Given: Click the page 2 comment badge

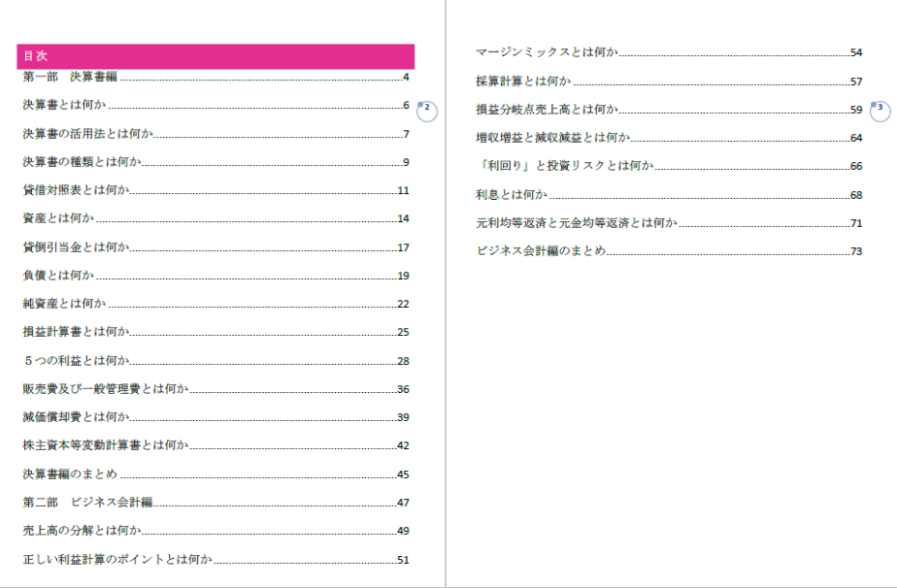Looking at the screenshot, I should click(x=428, y=111).
